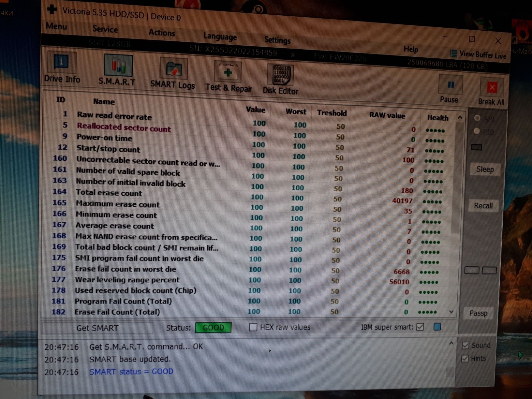
Task: Select the API radio button
Action: [478, 118]
